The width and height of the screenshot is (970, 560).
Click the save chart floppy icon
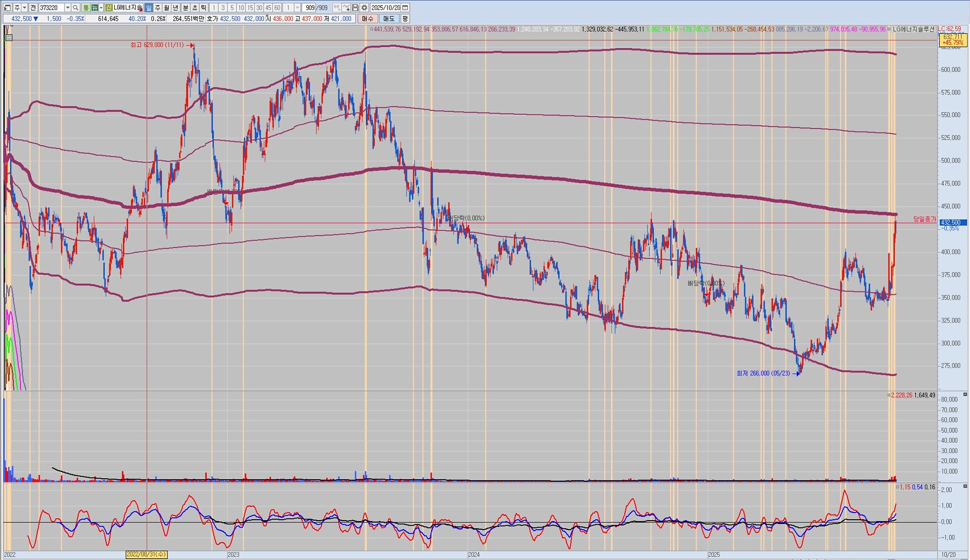click(x=355, y=8)
